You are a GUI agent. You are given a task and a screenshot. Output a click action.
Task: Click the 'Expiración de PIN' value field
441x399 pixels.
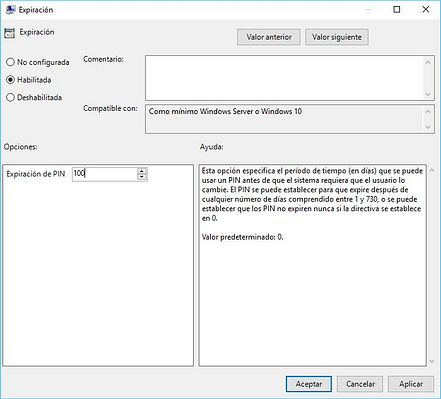[105, 174]
